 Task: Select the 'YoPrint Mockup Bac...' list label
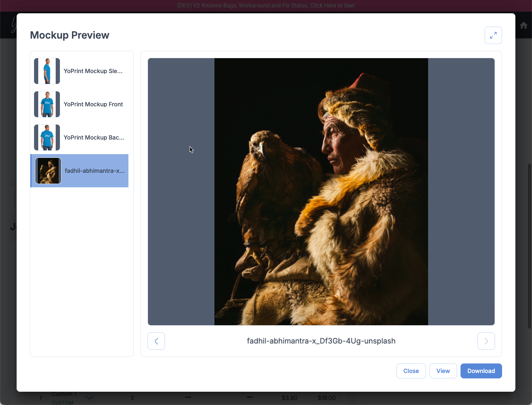[94, 137]
